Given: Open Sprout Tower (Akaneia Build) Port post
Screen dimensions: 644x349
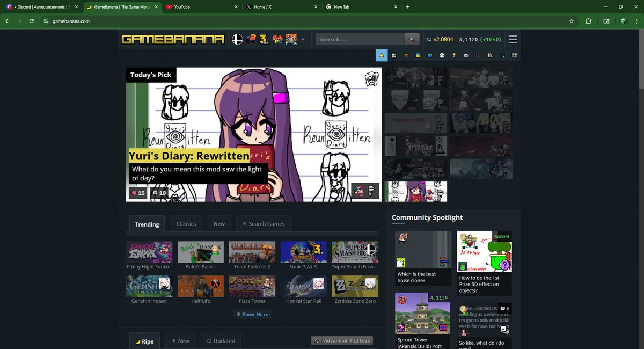Looking at the screenshot, I should (x=423, y=321).
